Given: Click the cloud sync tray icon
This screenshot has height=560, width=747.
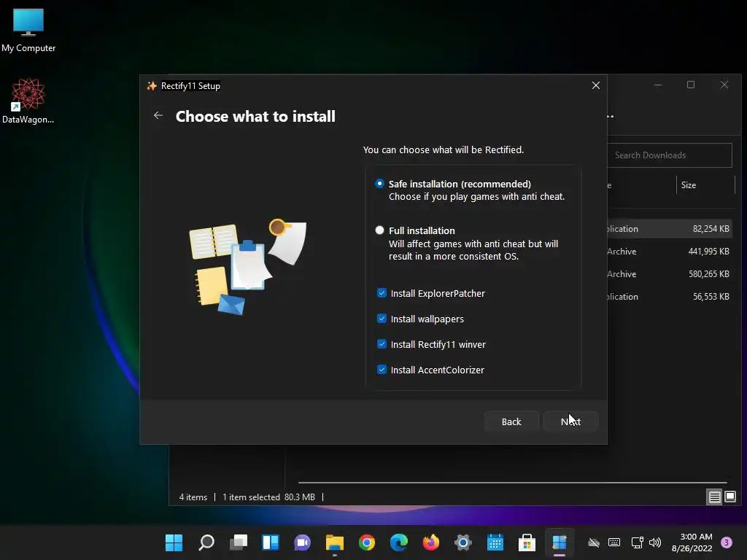Looking at the screenshot, I should pos(593,542).
